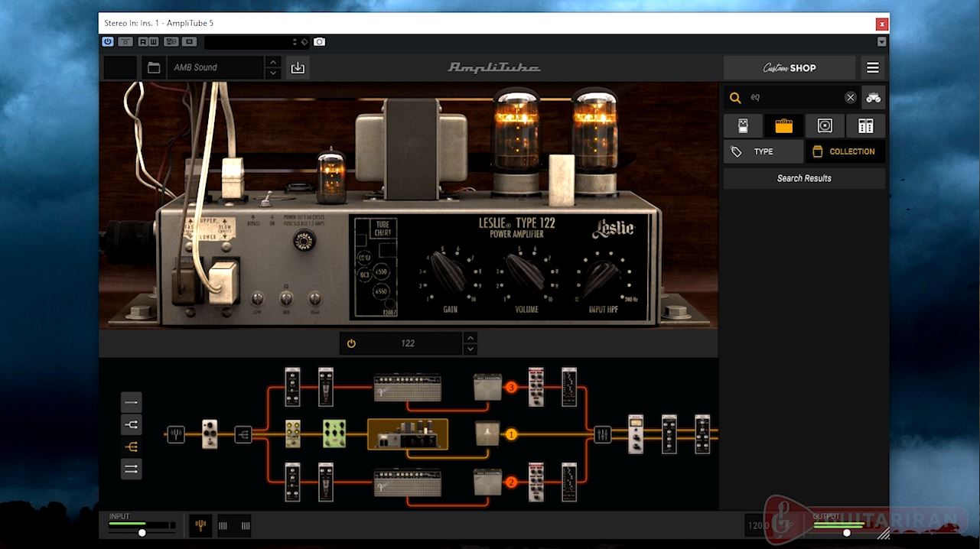
Task: Enable host Write automation button
Action: (x=154, y=41)
